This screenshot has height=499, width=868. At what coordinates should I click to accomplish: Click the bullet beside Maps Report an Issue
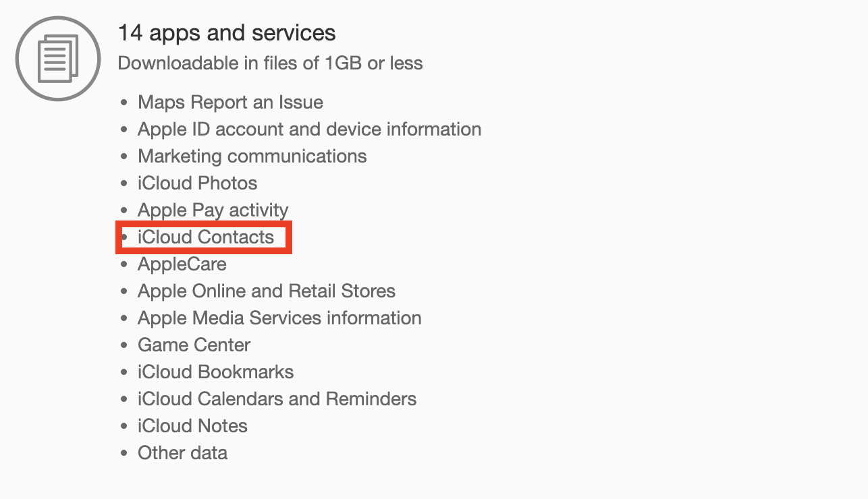tap(124, 103)
